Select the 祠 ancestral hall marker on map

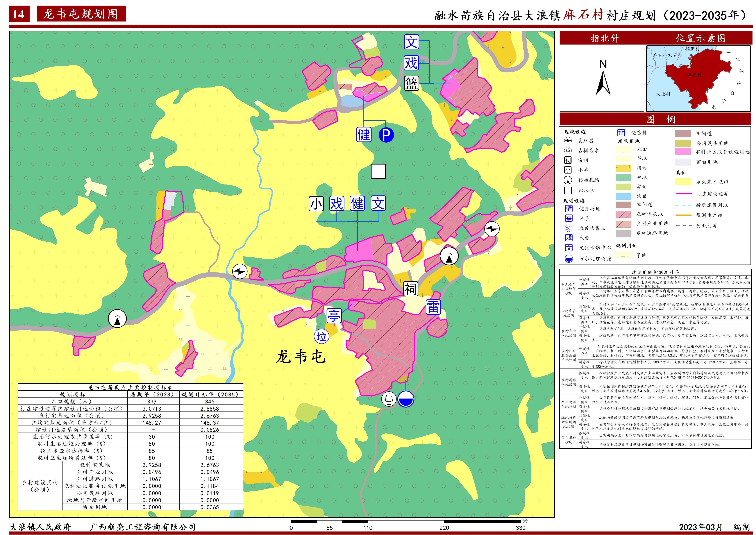411,289
